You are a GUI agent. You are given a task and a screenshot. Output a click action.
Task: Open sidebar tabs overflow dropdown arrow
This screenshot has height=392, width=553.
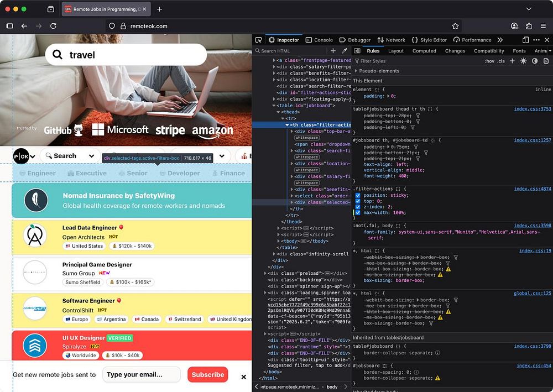(550, 51)
